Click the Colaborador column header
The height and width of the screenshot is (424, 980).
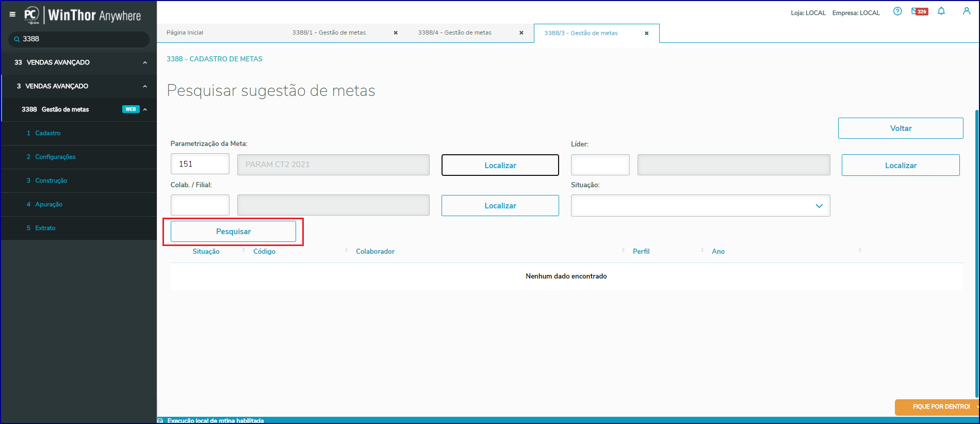pyautogui.click(x=375, y=251)
